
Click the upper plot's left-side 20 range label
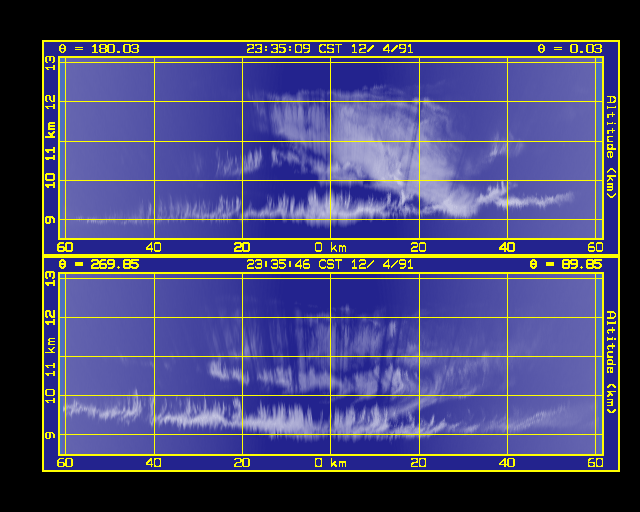tap(242, 247)
